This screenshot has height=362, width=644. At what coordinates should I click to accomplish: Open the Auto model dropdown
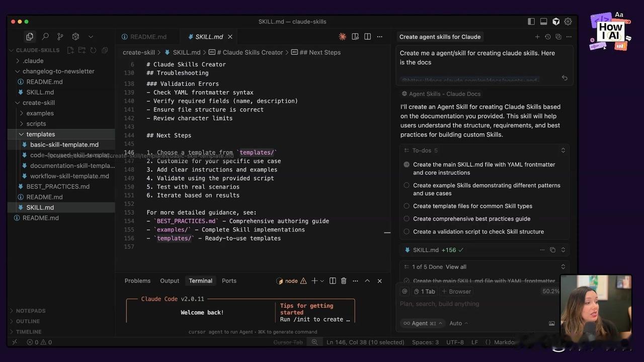point(458,323)
